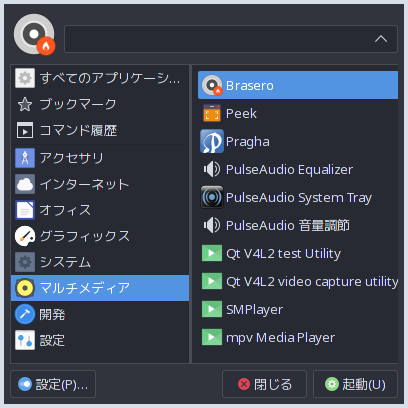Select the PulseAudio 音量調節 speaker icon

click(x=212, y=225)
